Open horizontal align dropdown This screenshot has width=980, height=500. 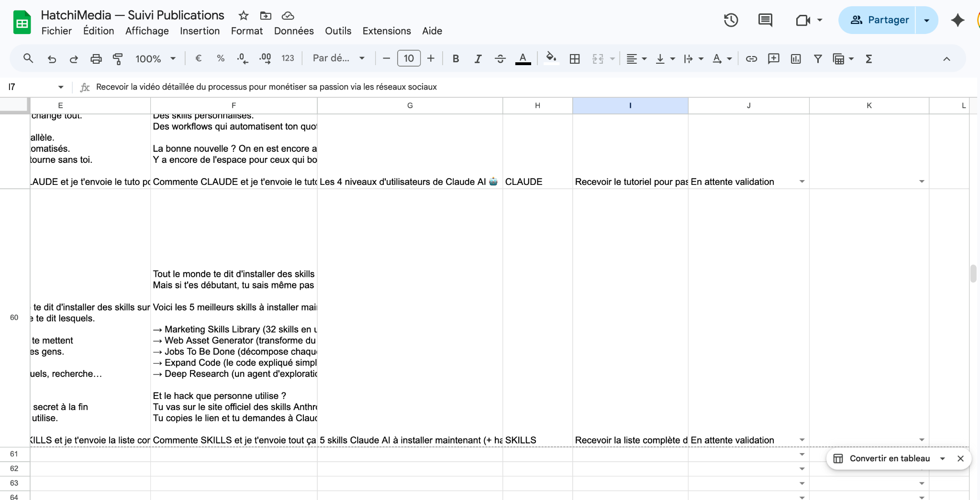(636, 58)
